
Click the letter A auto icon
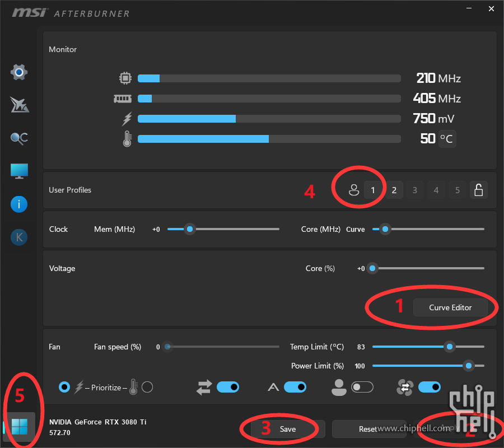[273, 388]
